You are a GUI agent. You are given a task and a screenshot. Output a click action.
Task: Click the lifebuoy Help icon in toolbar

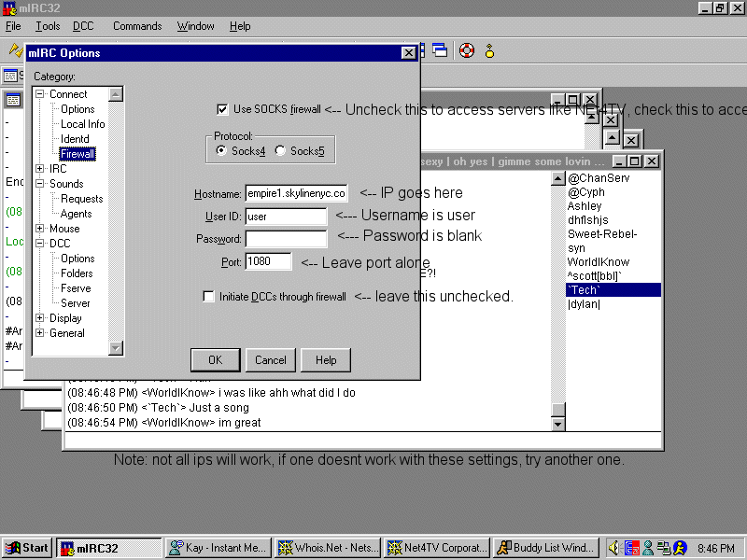pyautogui.click(x=467, y=50)
